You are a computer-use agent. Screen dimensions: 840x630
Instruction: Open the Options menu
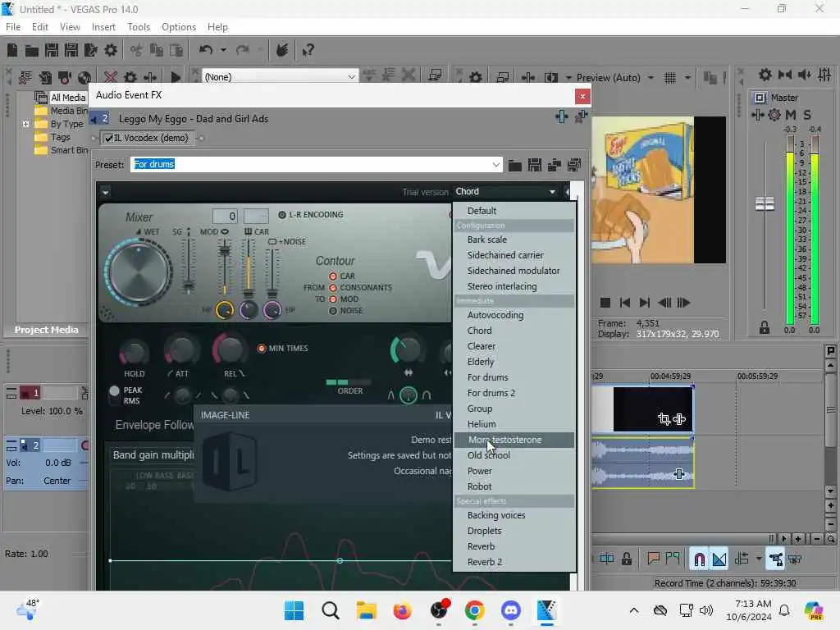179,27
